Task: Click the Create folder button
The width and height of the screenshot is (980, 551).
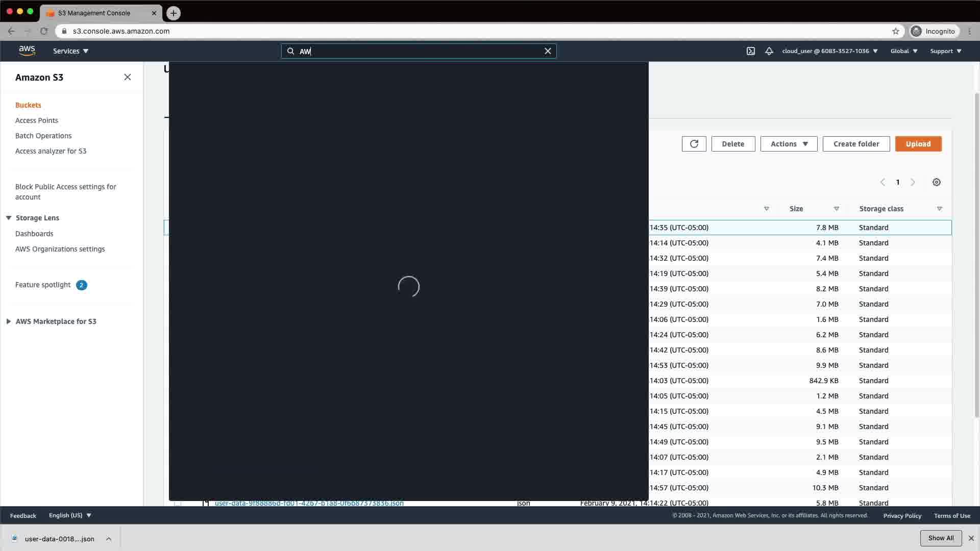Action: pyautogui.click(x=856, y=144)
